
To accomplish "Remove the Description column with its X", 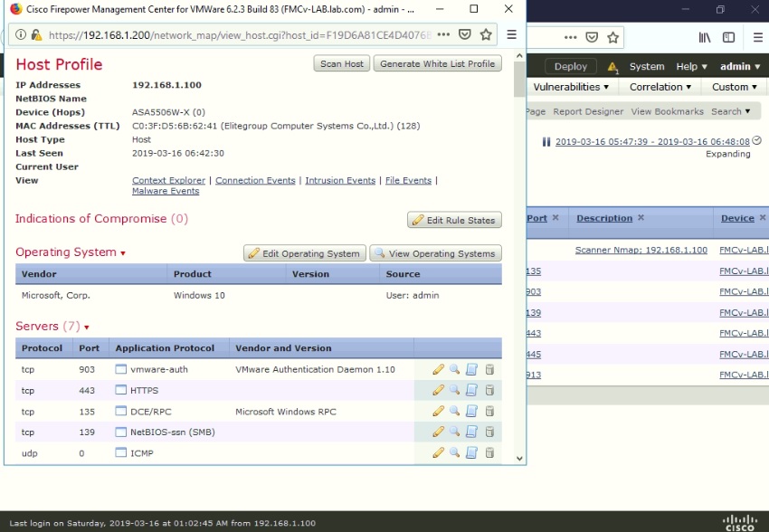I will [641, 217].
